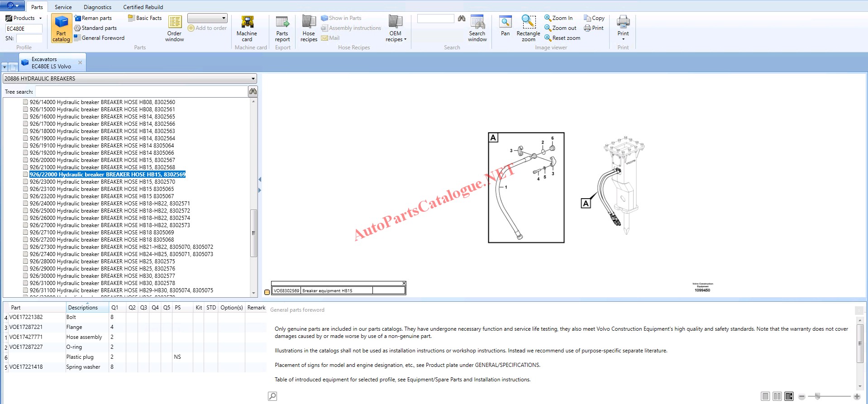The height and width of the screenshot is (404, 868).
Task: Switch to the two-column layout view
Action: [777, 396]
